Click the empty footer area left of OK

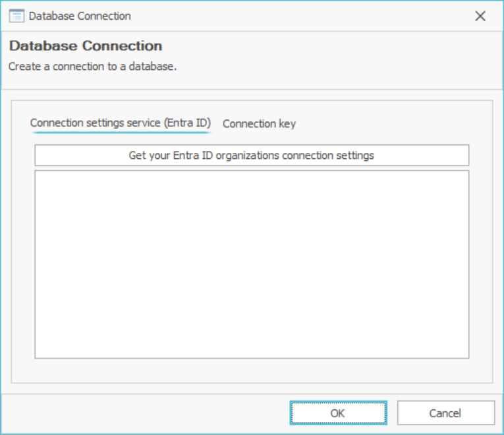[145, 413]
